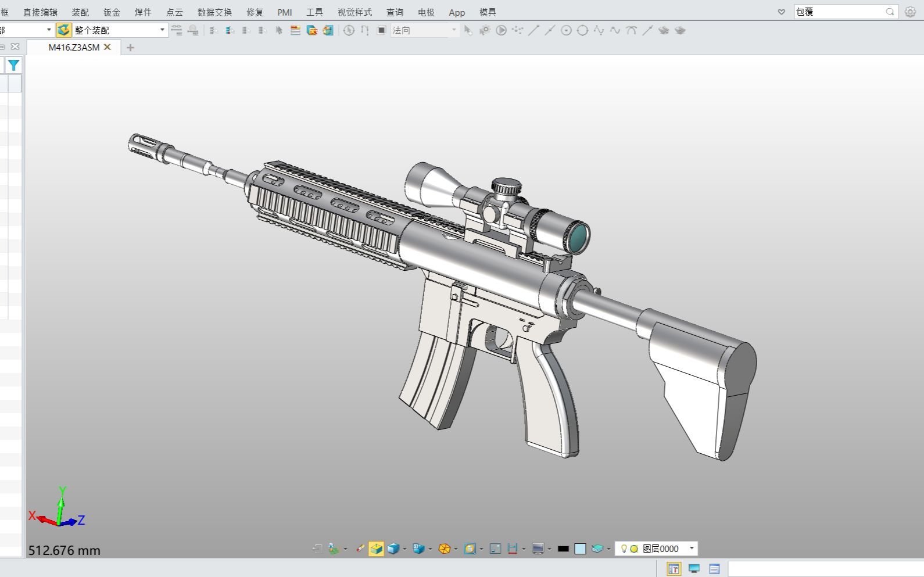Click the assembly filter icon beside 整个装配

click(x=64, y=30)
